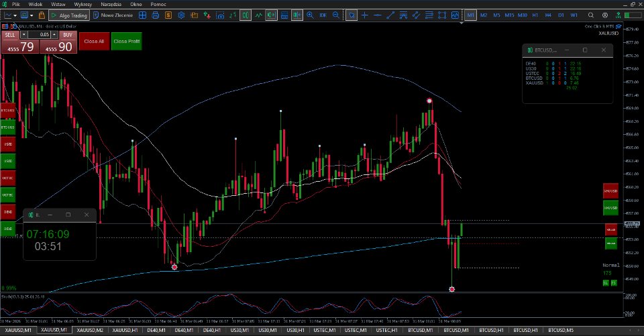Screen dimensions: 644x336
Task: Open the market shopping bag icon
Action: (42, 15)
